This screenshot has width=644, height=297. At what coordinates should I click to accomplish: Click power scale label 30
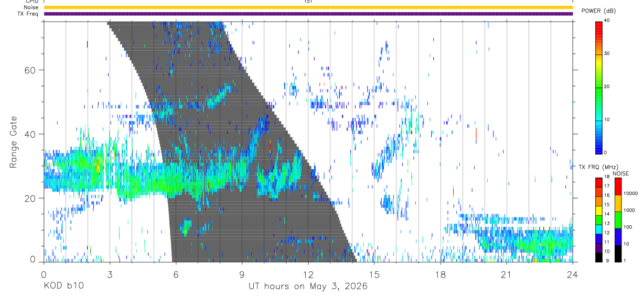pos(607,54)
